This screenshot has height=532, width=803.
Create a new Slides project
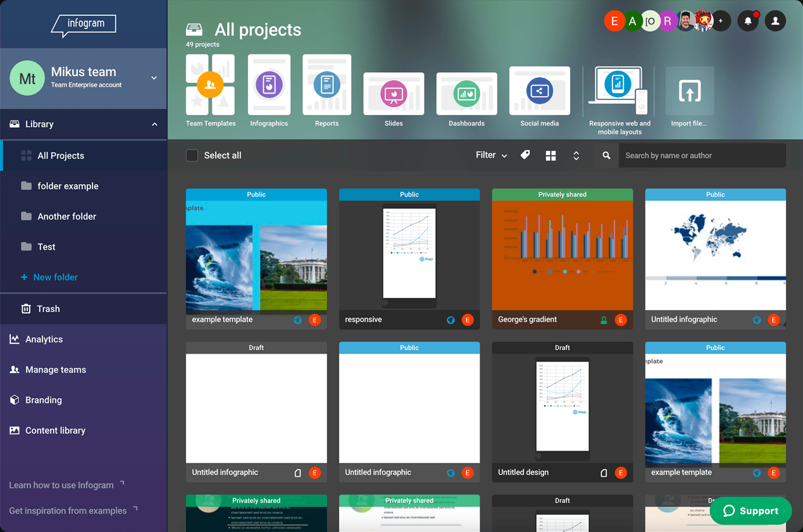394,94
